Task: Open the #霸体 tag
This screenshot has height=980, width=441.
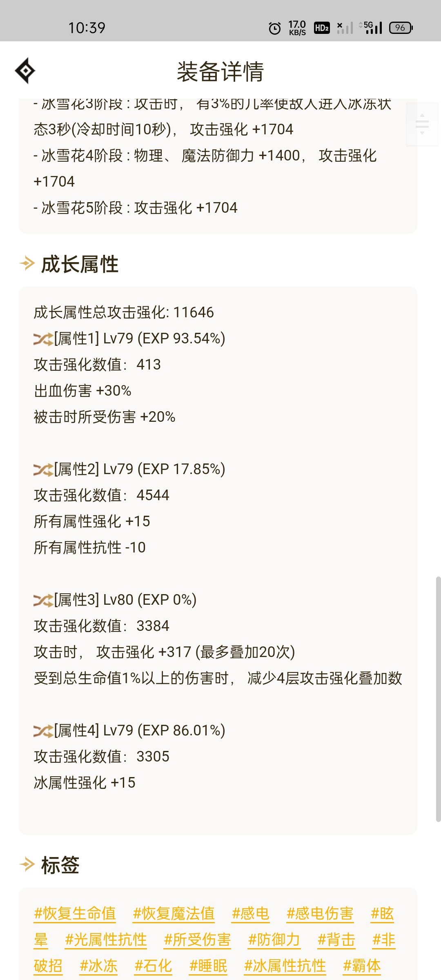Action: point(362,966)
